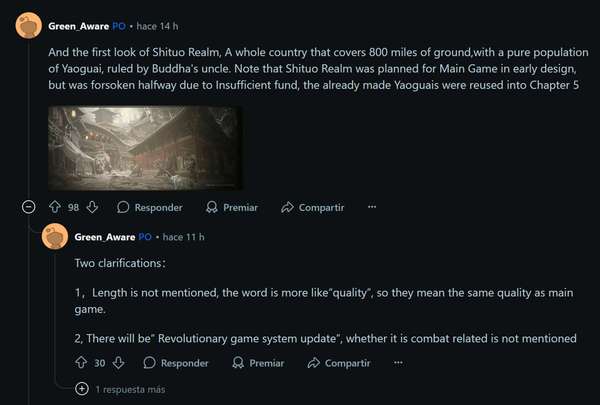Click Compartir on the top comment

pos(313,207)
